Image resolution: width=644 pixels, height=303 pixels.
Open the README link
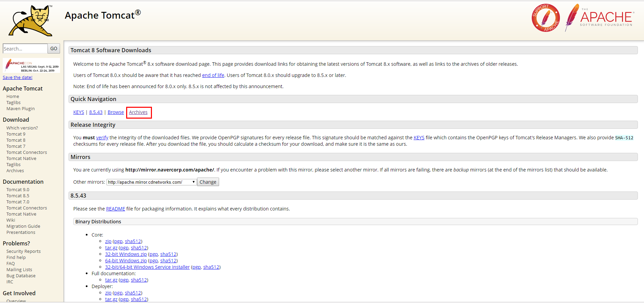tap(116, 209)
